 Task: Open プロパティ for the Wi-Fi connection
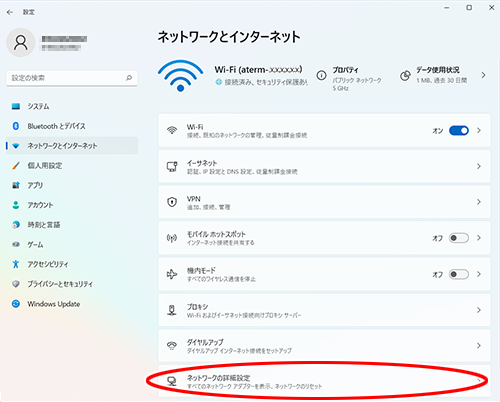pyautogui.click(x=349, y=79)
